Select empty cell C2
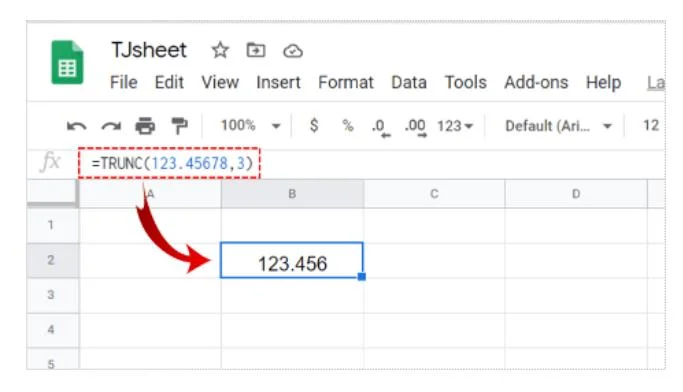This screenshot has height=392, width=683. (434, 260)
